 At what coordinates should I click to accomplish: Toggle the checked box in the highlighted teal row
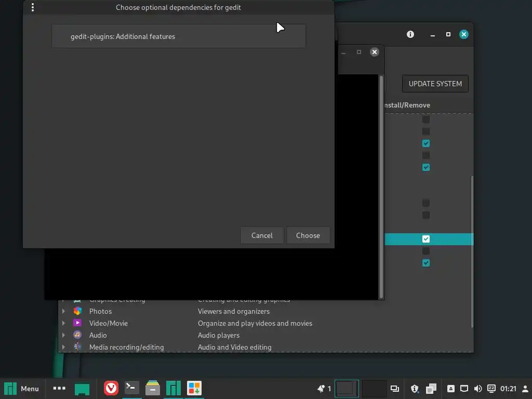click(x=426, y=239)
